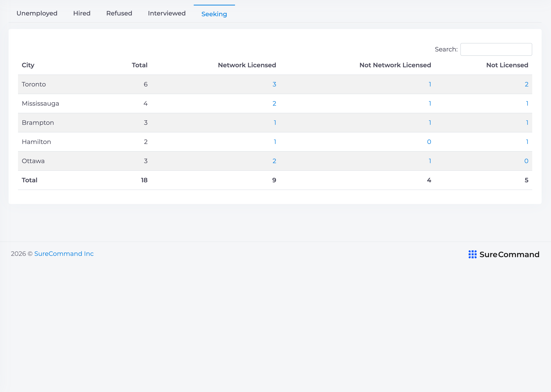Switch to the Unemployed tab
The image size is (551, 392).
[x=37, y=13]
